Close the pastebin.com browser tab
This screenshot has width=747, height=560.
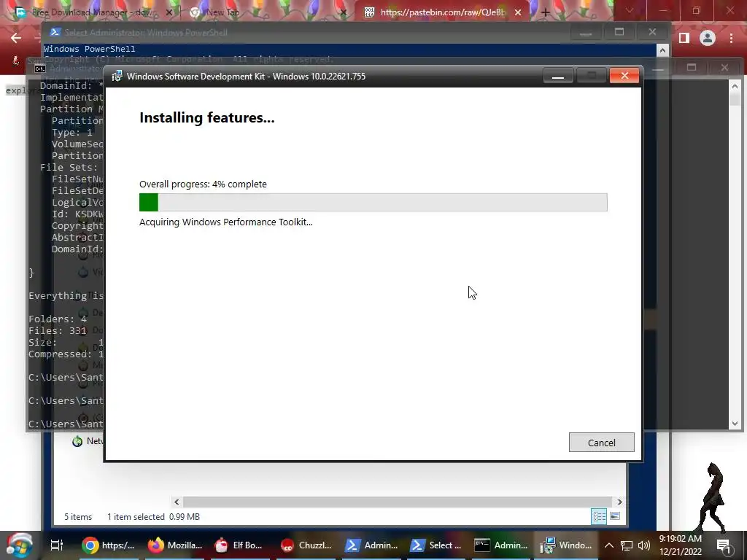click(518, 12)
